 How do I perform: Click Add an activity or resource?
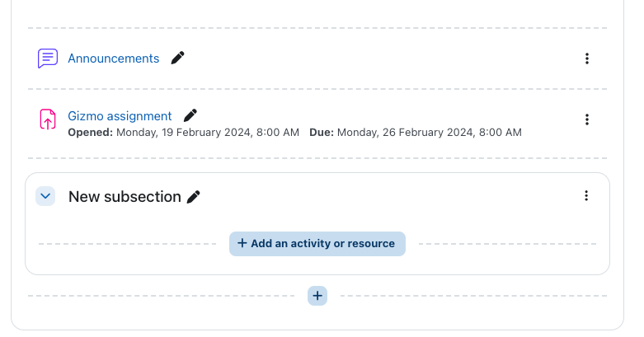click(317, 244)
